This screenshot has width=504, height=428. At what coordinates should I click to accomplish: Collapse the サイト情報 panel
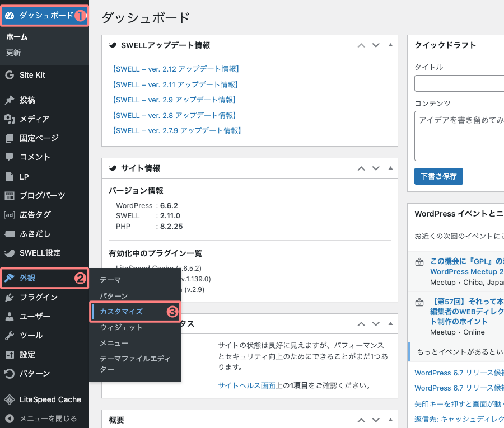tap(390, 168)
